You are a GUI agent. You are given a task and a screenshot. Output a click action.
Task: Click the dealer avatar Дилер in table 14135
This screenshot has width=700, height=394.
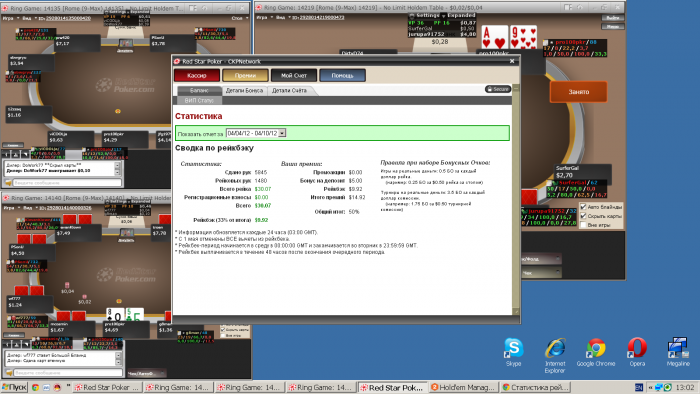(x=125, y=46)
